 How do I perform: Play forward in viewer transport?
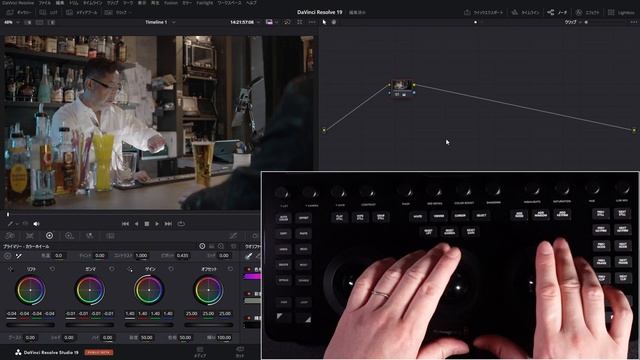[x=157, y=224]
